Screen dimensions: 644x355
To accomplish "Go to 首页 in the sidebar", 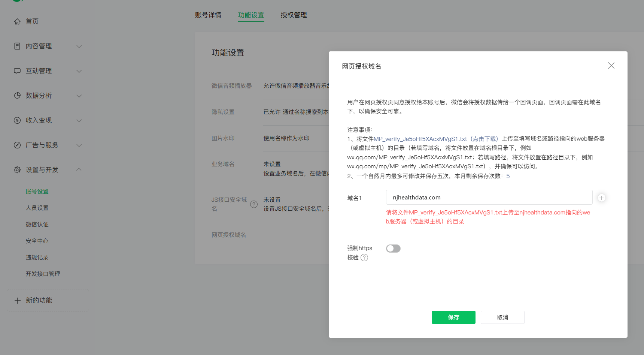I will (32, 21).
